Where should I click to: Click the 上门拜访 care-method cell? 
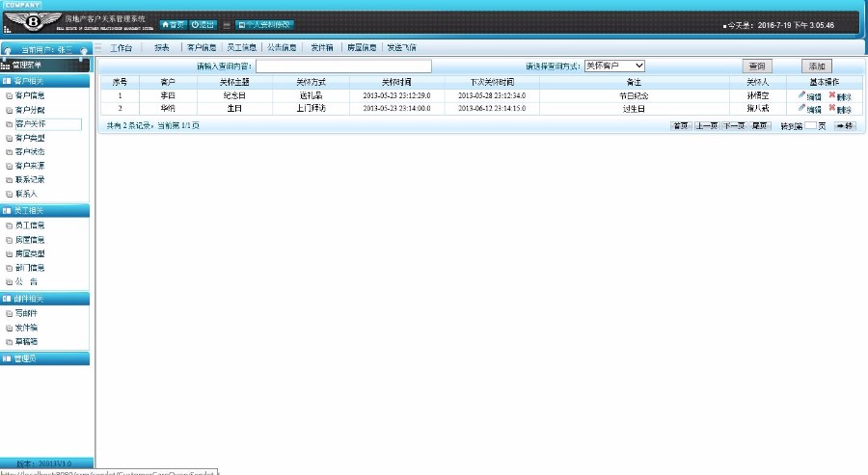312,108
